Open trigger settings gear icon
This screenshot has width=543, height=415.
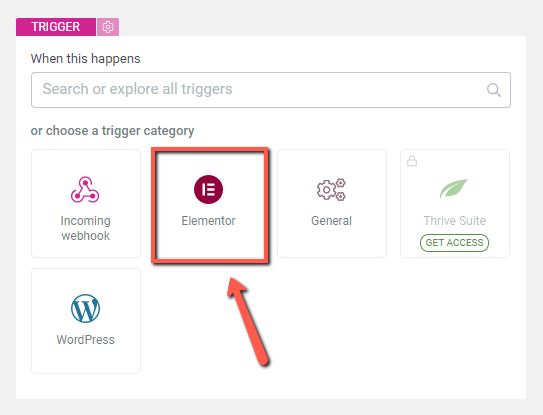[108, 27]
